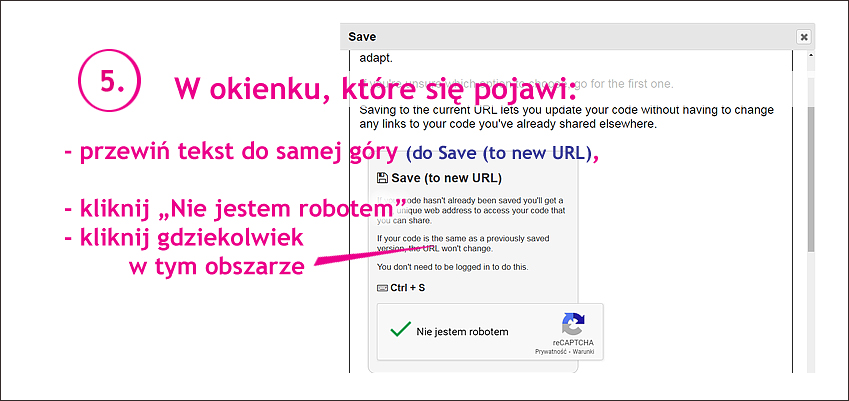This screenshot has height=401, width=849.
Task: Click the reCAPTCHA logo
Action: pyautogui.click(x=573, y=324)
